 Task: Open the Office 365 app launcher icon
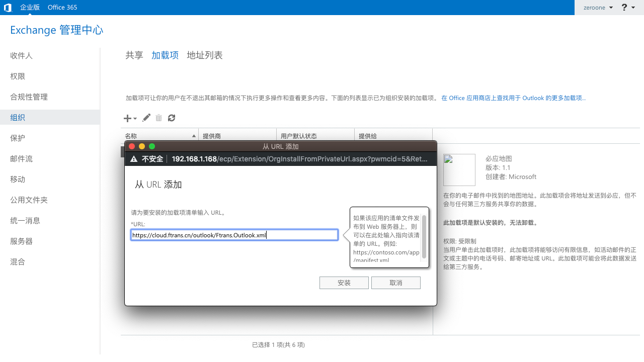click(7, 7)
